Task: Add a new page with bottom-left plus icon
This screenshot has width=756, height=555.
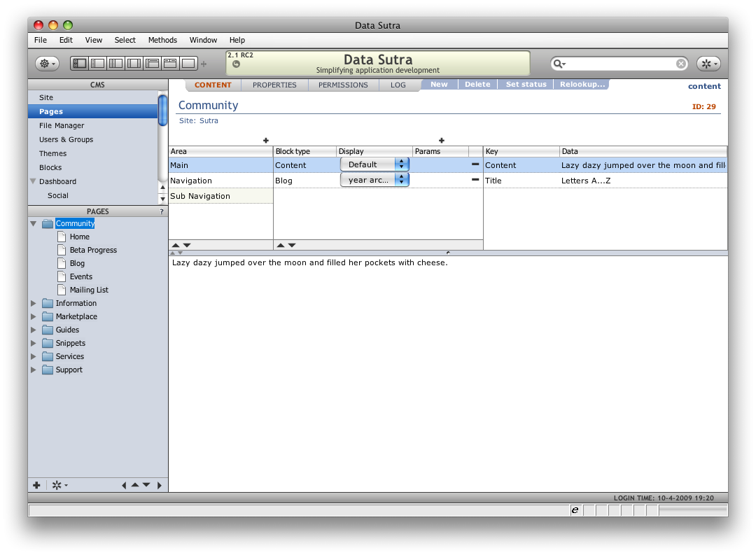Action: [36, 485]
